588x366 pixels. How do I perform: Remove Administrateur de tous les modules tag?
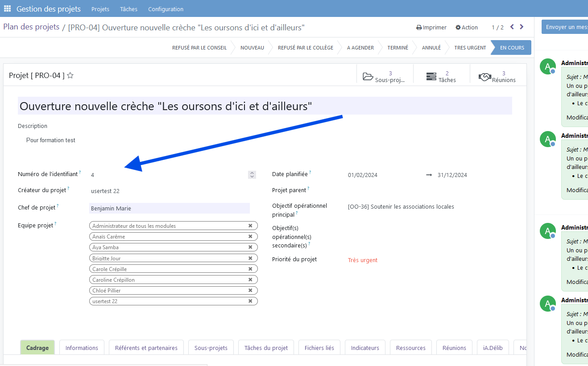point(250,226)
